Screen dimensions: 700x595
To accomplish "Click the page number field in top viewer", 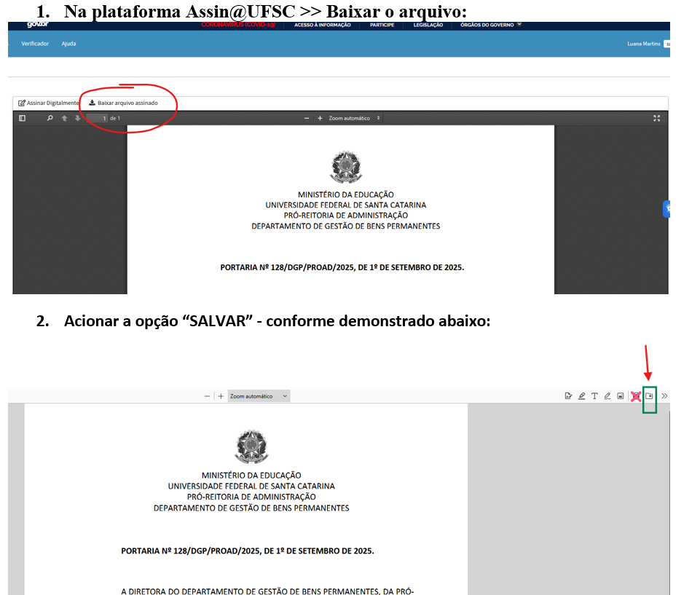I will point(98,118).
